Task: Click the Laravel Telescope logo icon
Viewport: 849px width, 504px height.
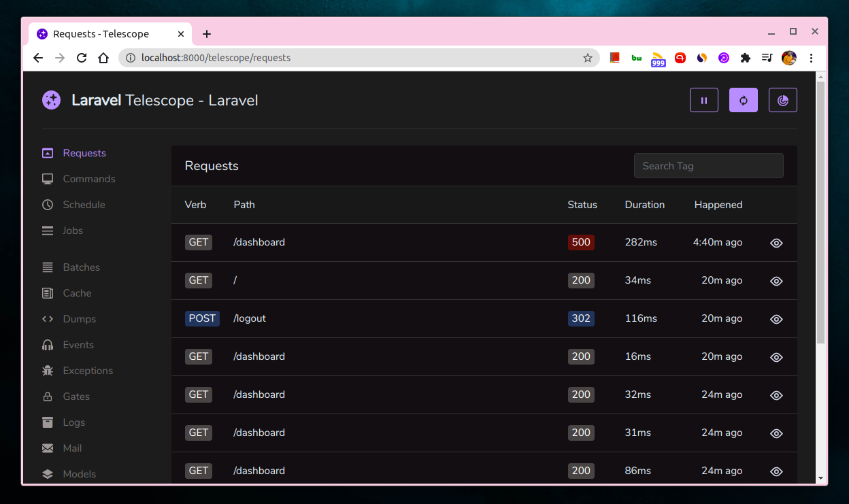Action: click(51, 100)
